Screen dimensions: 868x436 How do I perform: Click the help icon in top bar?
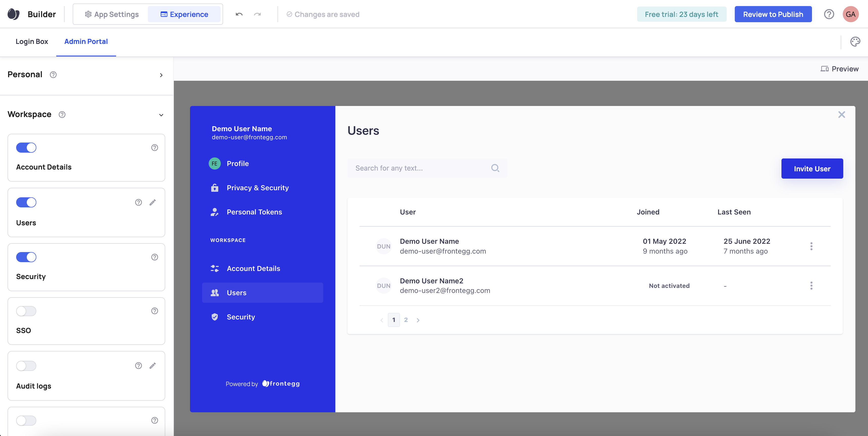coord(829,14)
